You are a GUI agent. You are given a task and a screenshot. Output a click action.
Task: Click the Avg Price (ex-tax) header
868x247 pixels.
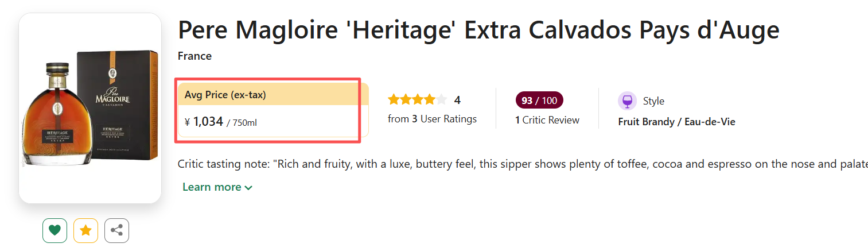225,95
